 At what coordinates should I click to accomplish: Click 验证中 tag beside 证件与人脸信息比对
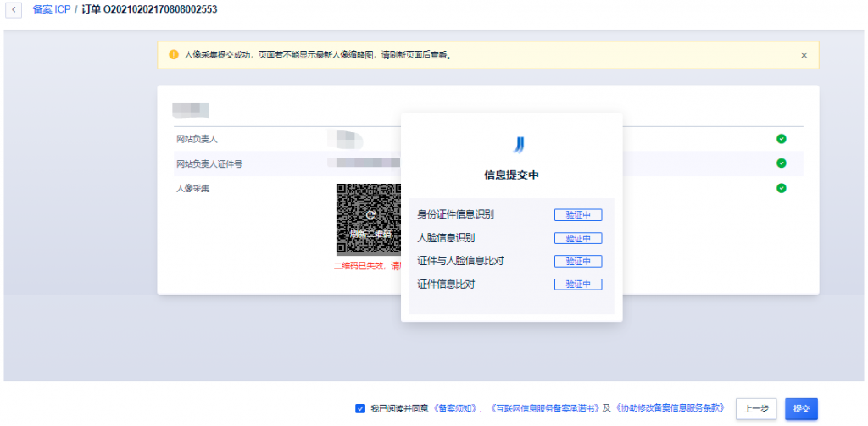[578, 261]
